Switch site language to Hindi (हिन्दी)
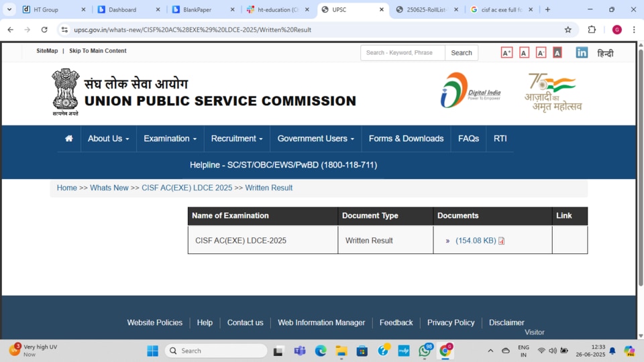Image resolution: width=644 pixels, height=362 pixels. (x=605, y=54)
